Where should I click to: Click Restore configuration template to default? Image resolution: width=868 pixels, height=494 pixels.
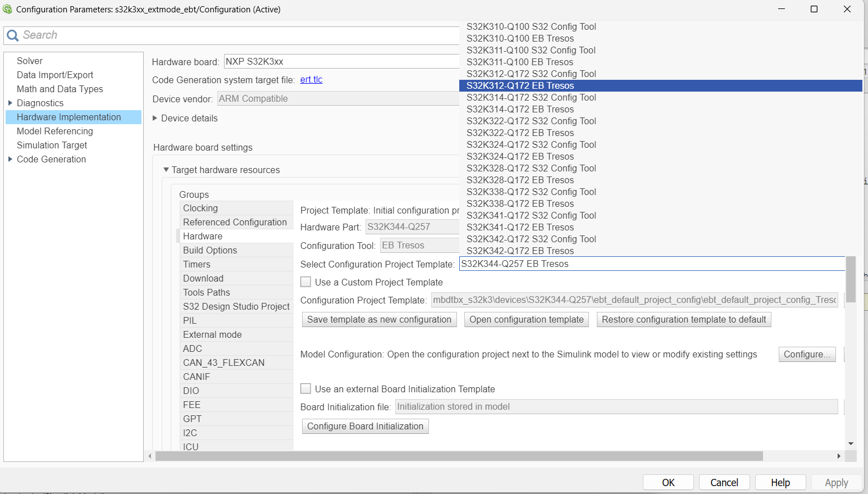coord(683,319)
